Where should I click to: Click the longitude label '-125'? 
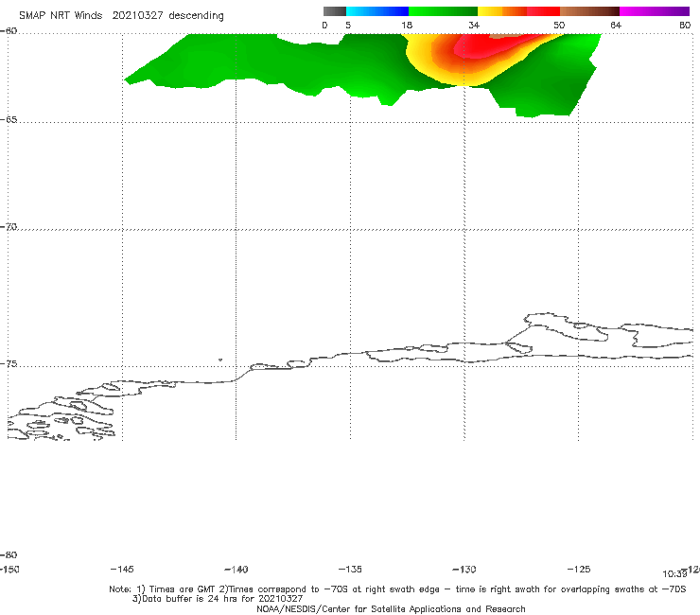click(x=579, y=570)
